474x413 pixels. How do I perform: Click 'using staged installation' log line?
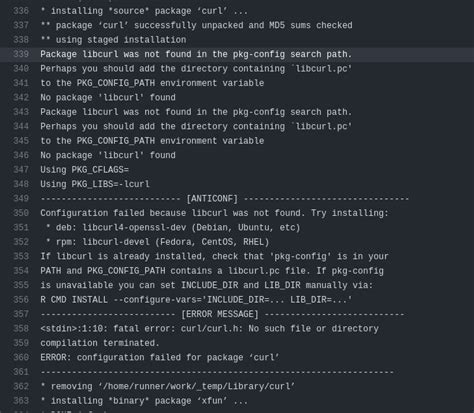pyautogui.click(x=113, y=40)
